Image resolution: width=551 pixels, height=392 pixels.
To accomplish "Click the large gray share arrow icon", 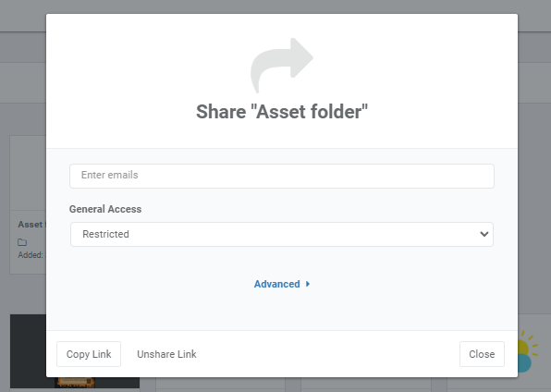I will coord(281,66).
